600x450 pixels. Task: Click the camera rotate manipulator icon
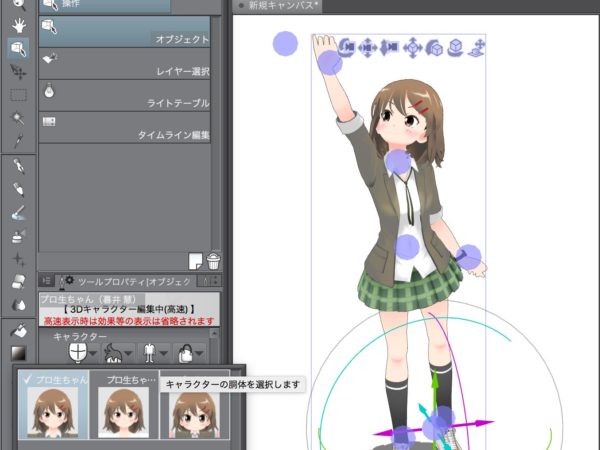tap(347, 48)
